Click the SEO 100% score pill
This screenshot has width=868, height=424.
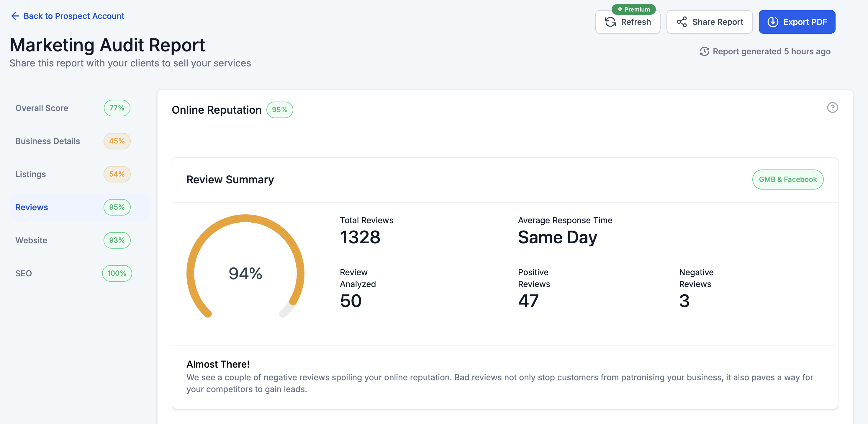[117, 273]
